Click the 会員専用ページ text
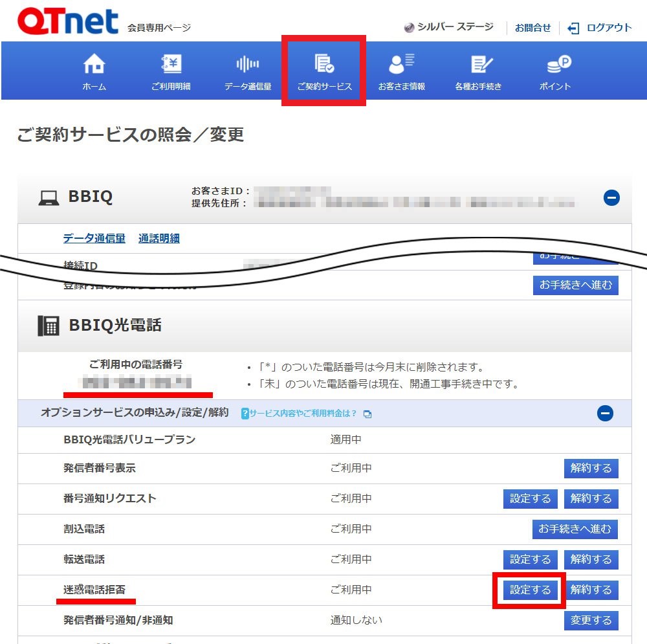647x644 pixels. 159,28
